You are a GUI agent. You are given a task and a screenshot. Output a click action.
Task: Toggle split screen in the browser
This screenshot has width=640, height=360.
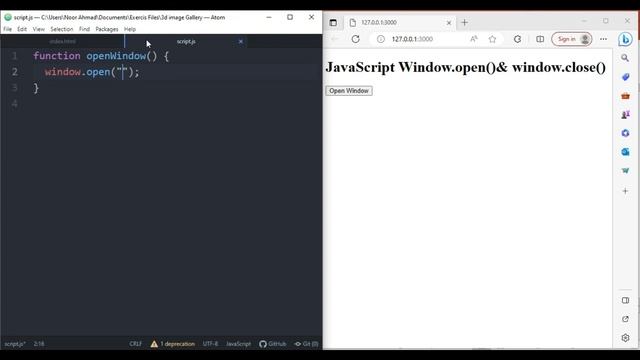(540, 39)
